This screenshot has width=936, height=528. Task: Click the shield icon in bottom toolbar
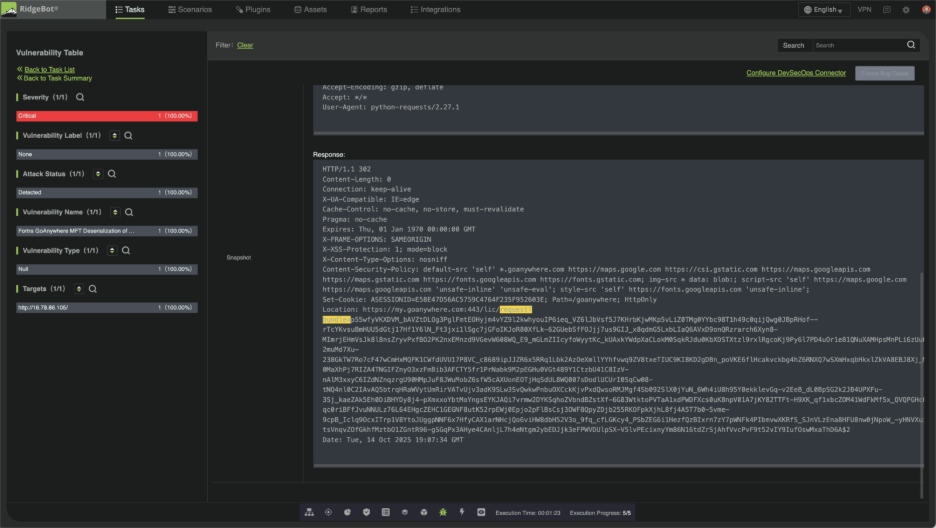coord(367,512)
